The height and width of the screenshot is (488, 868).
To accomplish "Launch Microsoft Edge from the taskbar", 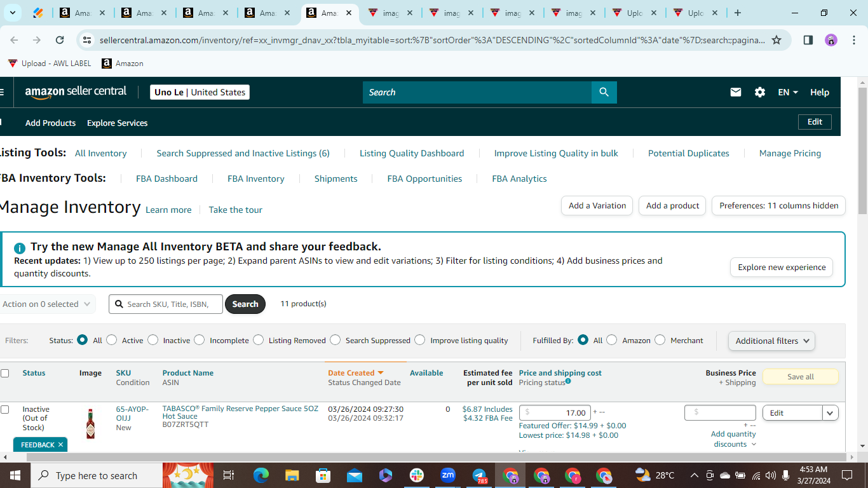I will coord(261,475).
